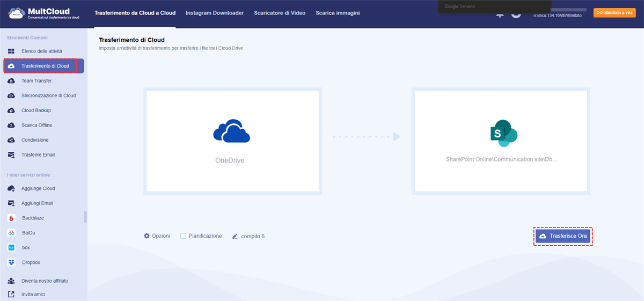The image size is (644, 301).
Task: Switch to Trasferimento da Cloud a Cloud tab
Action: (x=135, y=13)
